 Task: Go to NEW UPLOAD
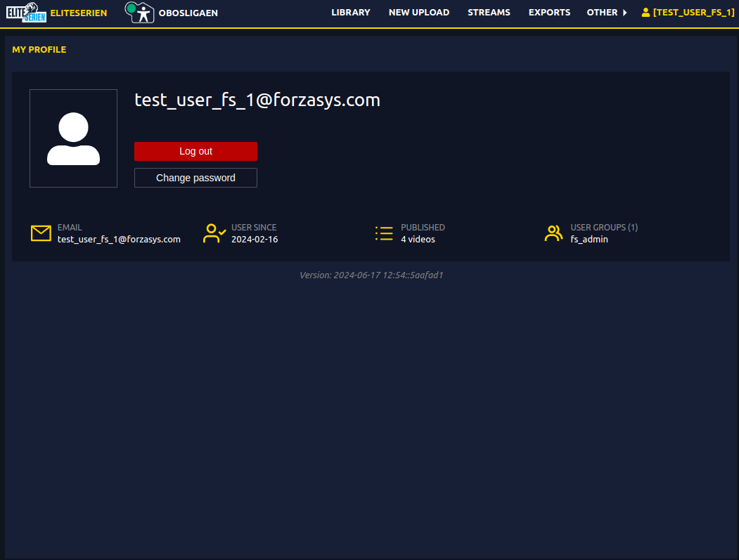pyautogui.click(x=419, y=12)
